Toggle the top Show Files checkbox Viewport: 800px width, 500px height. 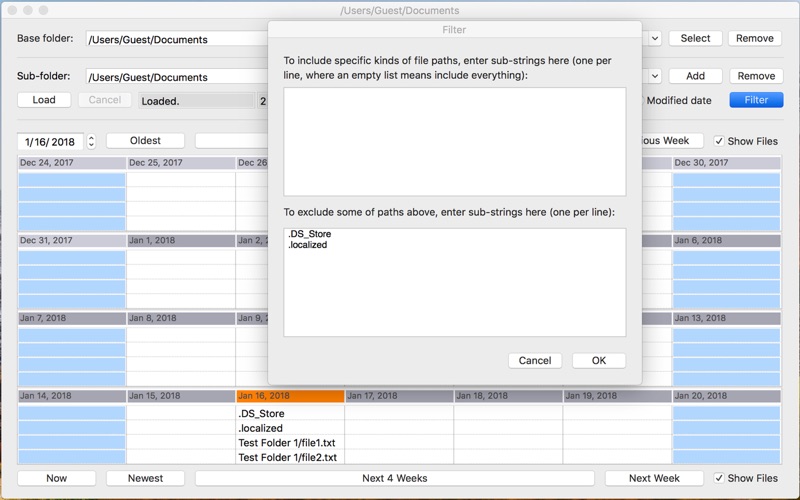[x=719, y=141]
